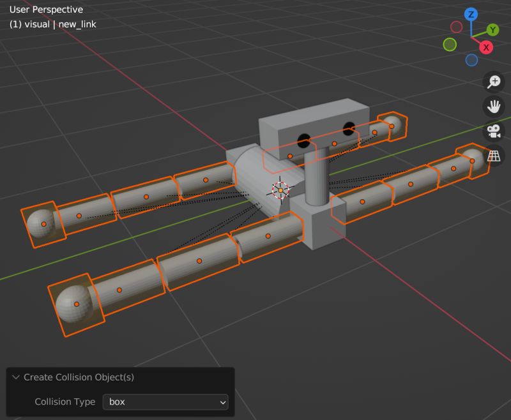Click the blue Z axis on the navigation gizmo

pyautogui.click(x=470, y=13)
